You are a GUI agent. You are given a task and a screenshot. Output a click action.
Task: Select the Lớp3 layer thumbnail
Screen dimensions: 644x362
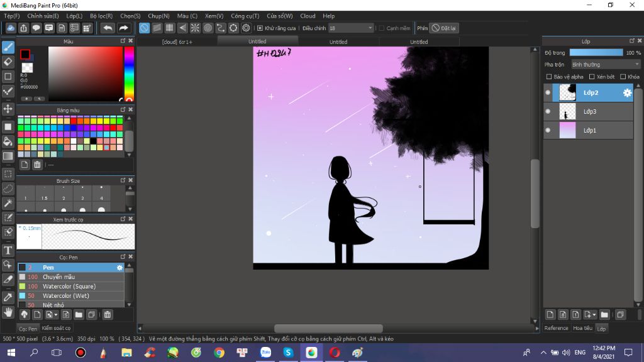[x=567, y=112]
